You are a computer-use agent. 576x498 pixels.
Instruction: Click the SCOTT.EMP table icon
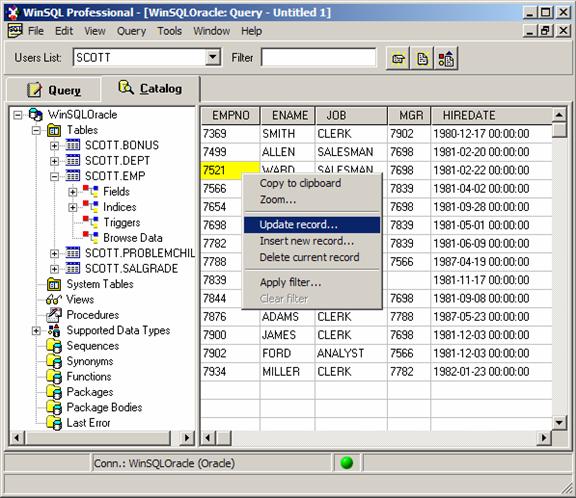pyautogui.click(x=73, y=176)
